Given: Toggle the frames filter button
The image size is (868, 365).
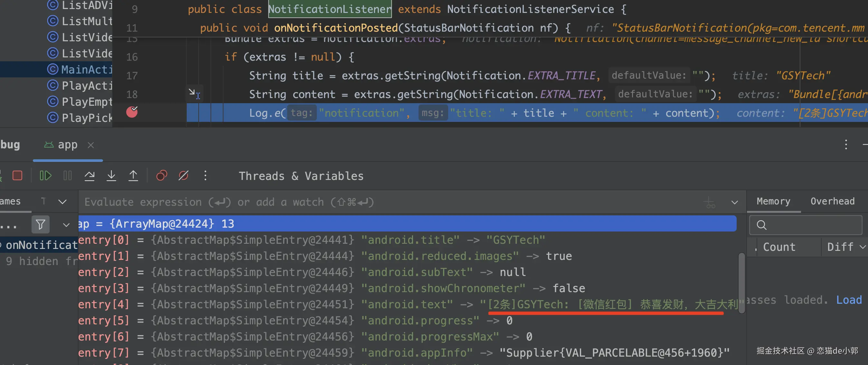Looking at the screenshot, I should (41, 224).
